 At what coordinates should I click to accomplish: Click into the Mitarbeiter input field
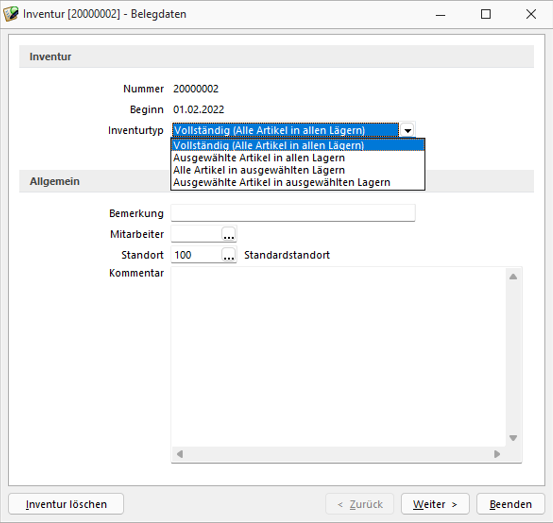tap(196, 234)
